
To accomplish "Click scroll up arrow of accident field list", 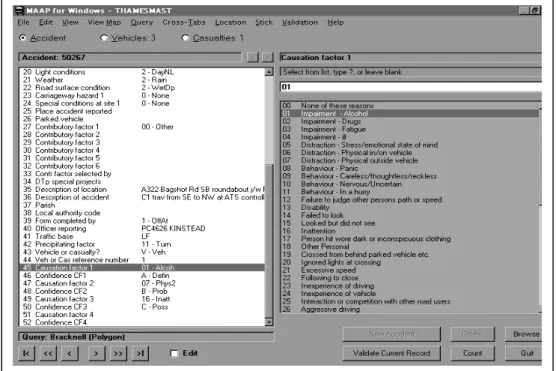I will (269, 72).
